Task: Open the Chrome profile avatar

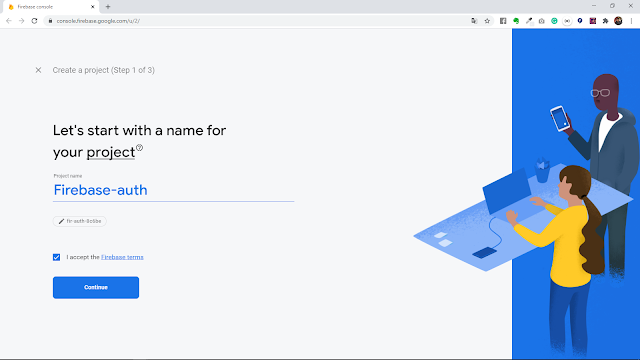Action: pyautogui.click(x=618, y=21)
